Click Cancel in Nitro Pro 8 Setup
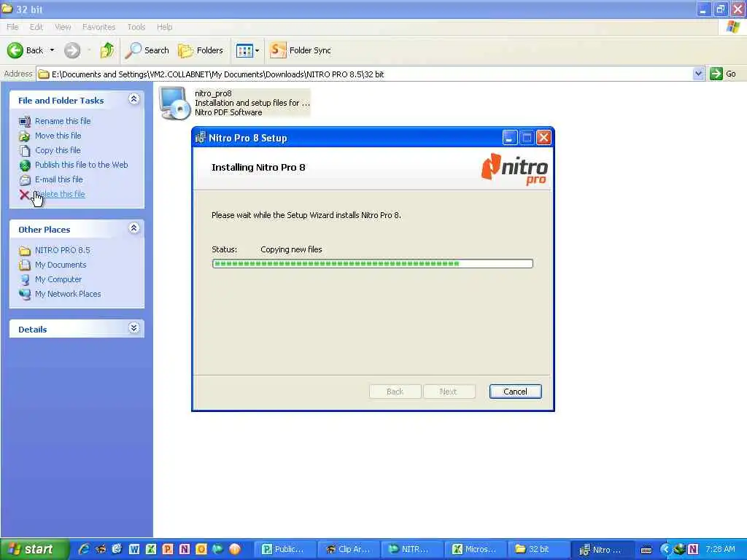The height and width of the screenshot is (560, 747). click(x=516, y=392)
